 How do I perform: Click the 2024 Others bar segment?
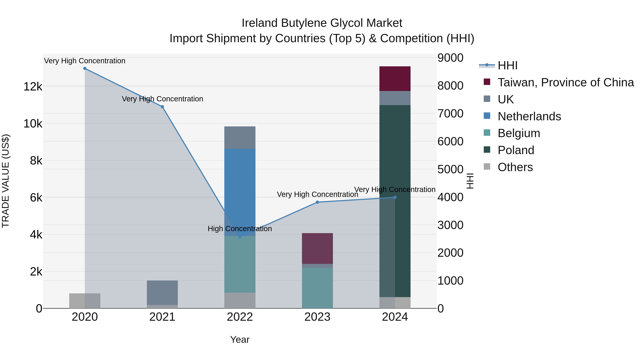(x=395, y=302)
